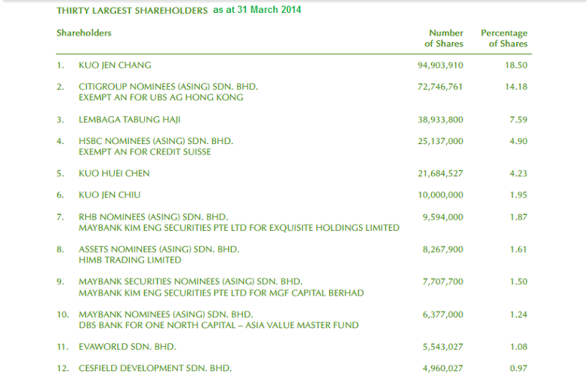Select RHB NOMINEES (ASING) SDN. BHD.

tap(153, 217)
